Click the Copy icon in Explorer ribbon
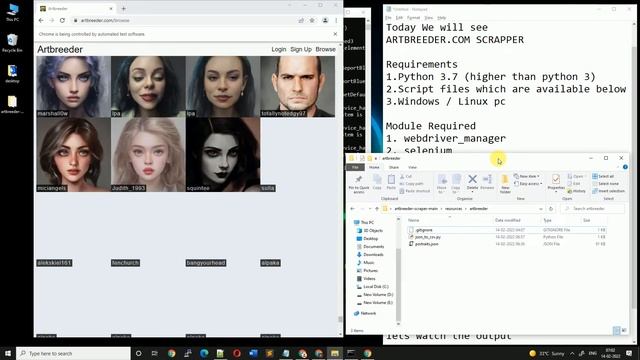Image resolution: width=640 pixels, height=360 pixels. tap(377, 182)
